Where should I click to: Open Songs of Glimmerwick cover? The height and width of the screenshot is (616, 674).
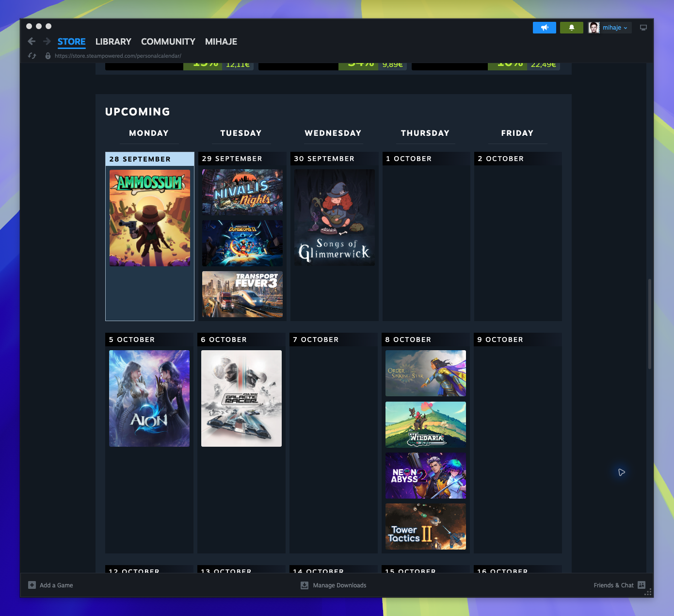335,217
